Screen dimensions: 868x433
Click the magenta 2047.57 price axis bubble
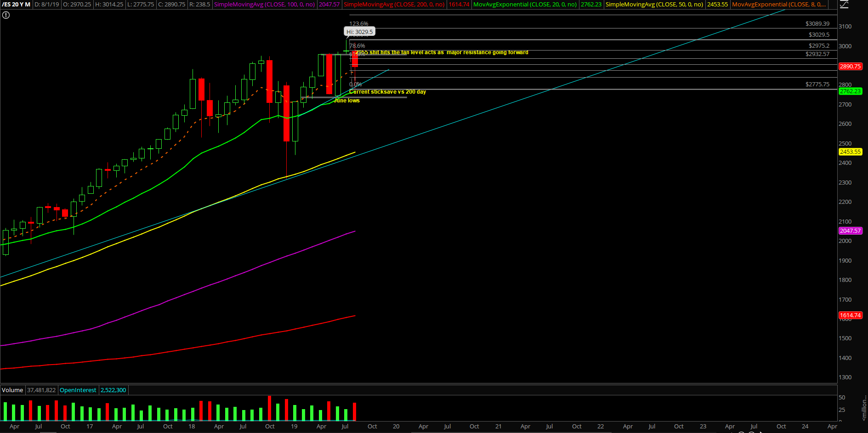click(851, 231)
